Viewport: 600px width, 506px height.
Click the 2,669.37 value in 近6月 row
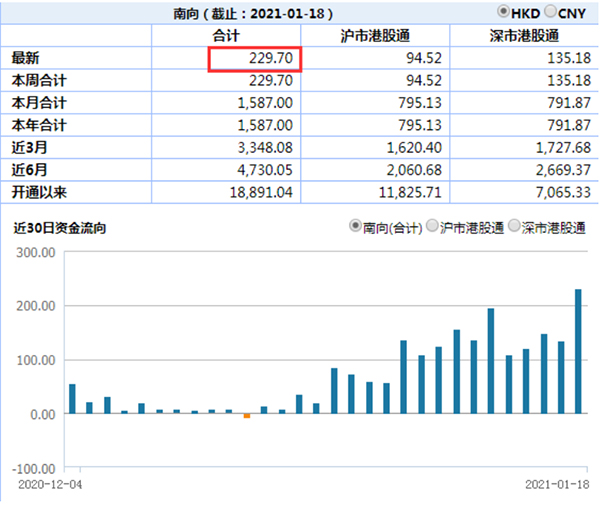pyautogui.click(x=563, y=170)
